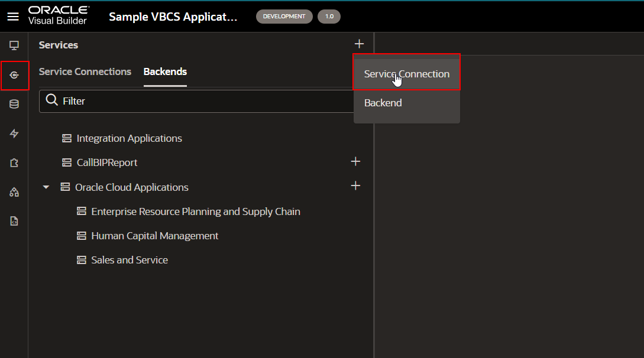Open the Processes lightning bolt icon
The image size is (644, 358).
14,134
